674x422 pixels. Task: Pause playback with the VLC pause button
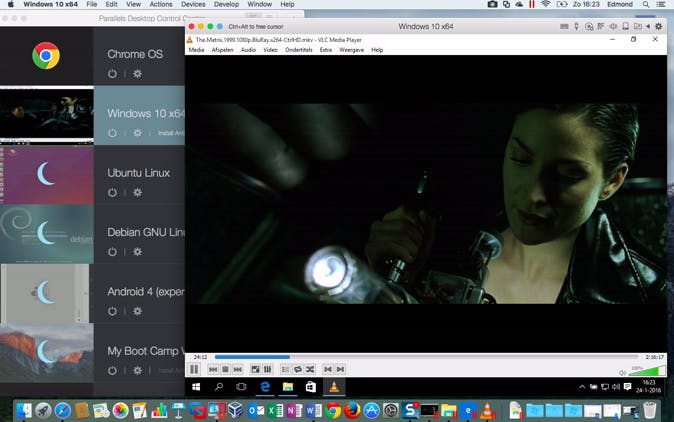coord(194,369)
